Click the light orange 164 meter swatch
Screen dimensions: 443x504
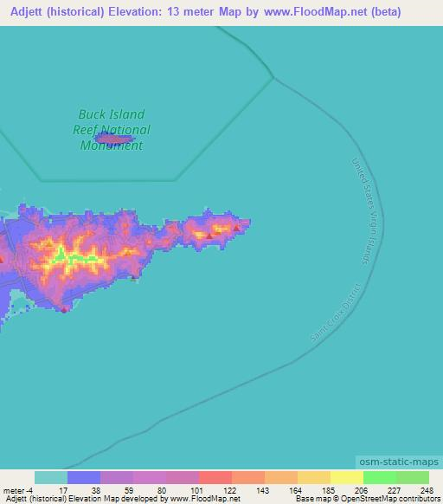314,477
